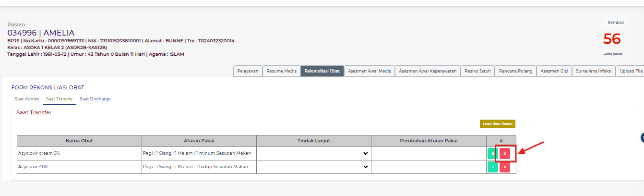This screenshot has width=644, height=196.
Task: Select the Saat Transfer tab
Action: coord(60,99)
